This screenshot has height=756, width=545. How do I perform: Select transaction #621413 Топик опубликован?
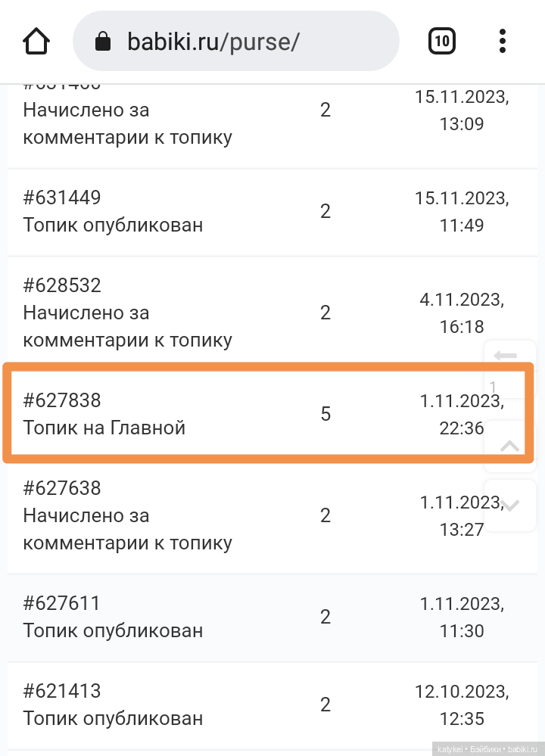coord(272,705)
